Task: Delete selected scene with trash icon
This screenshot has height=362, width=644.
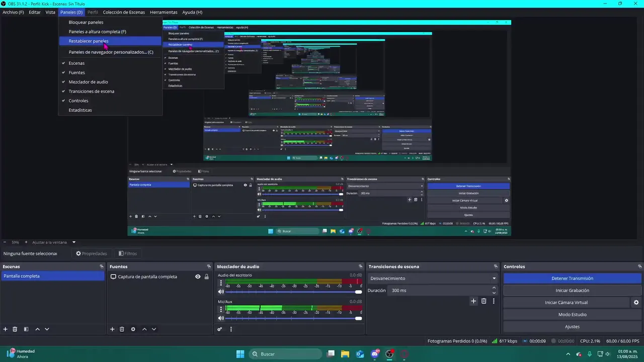Action: (x=15, y=329)
